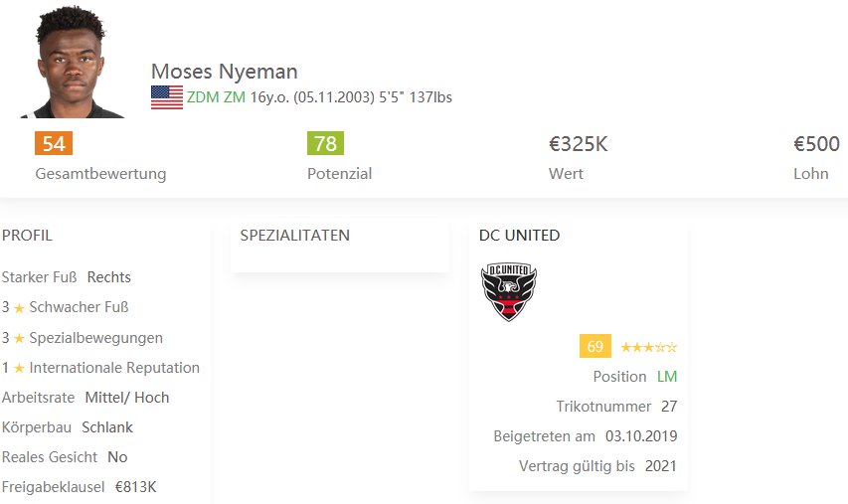Click the €813K Freigabeklausel value
This screenshot has height=504, width=848.
point(135,487)
